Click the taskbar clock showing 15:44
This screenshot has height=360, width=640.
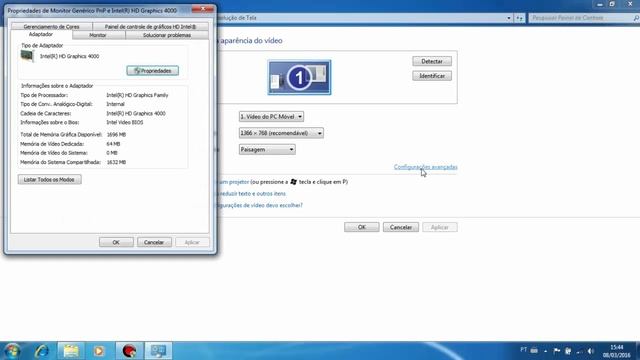(616, 351)
